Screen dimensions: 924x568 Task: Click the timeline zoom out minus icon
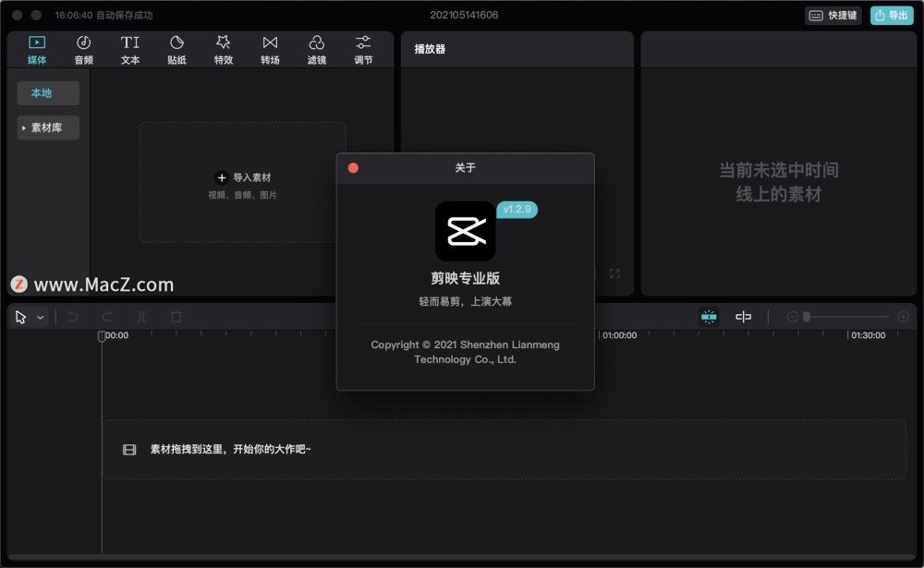coord(793,317)
